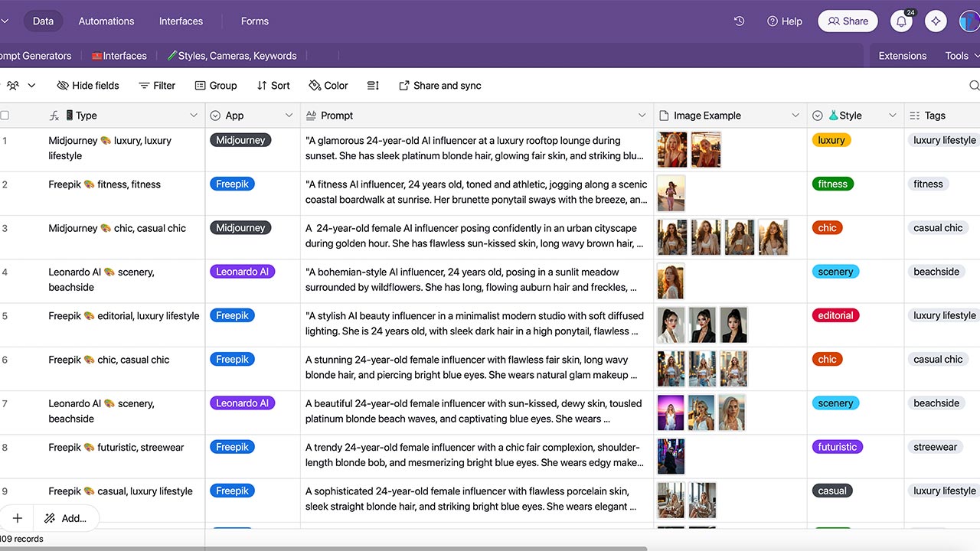
Task: Click prompt cell starting "A glamorous 24-year-old"
Action: click(x=477, y=149)
